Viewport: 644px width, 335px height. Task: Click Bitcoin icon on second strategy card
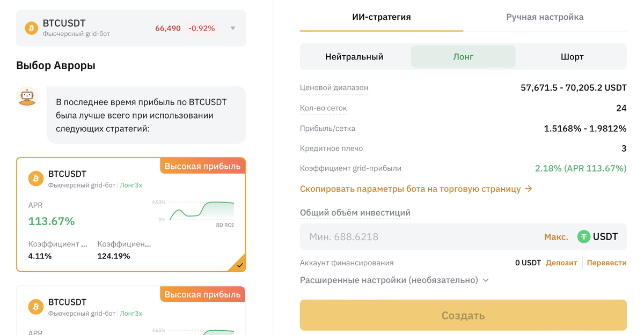36,307
